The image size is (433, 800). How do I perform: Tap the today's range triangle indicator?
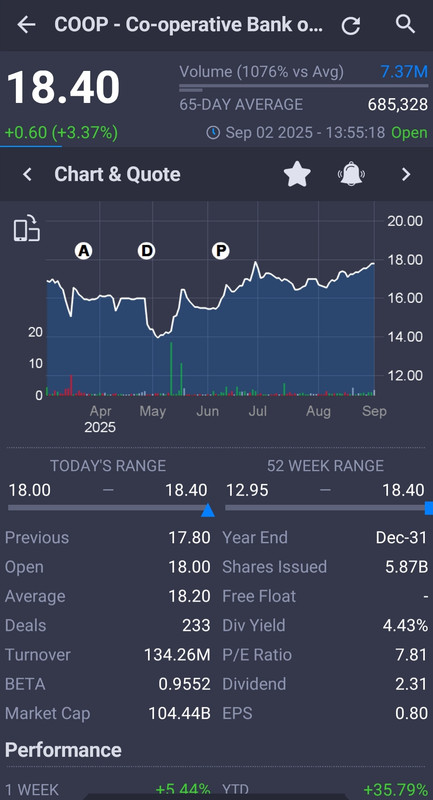[x=208, y=510]
